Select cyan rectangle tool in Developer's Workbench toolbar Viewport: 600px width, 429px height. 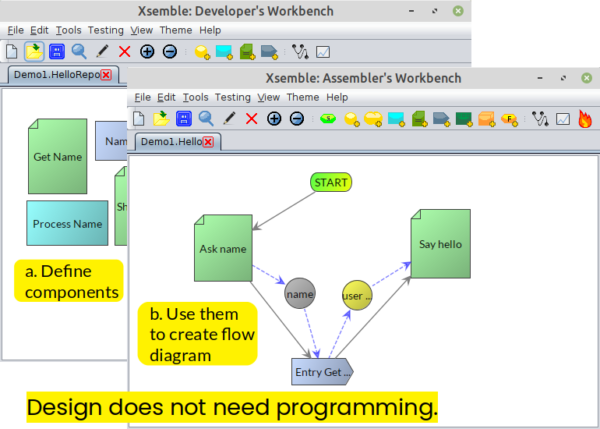(223, 51)
